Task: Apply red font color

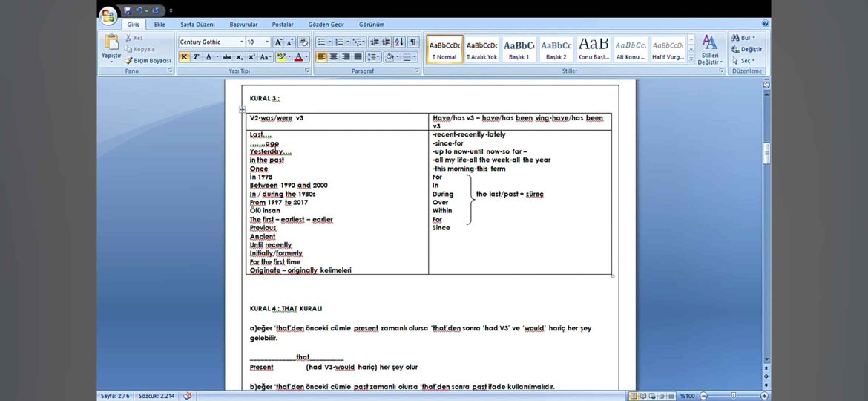Action: (x=299, y=57)
